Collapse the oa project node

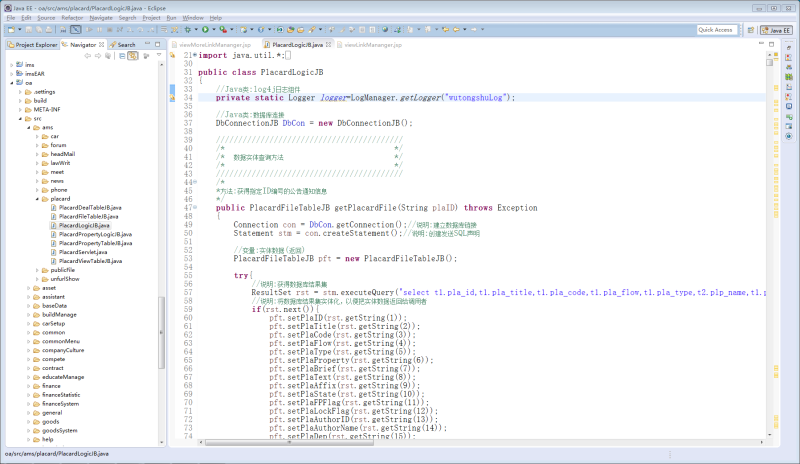click(x=12, y=83)
